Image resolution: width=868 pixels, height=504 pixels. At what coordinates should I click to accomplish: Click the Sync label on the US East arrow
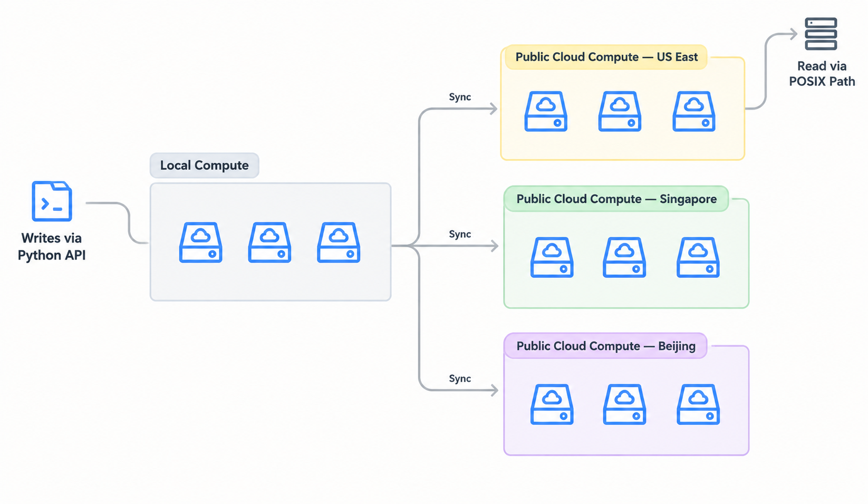click(460, 97)
